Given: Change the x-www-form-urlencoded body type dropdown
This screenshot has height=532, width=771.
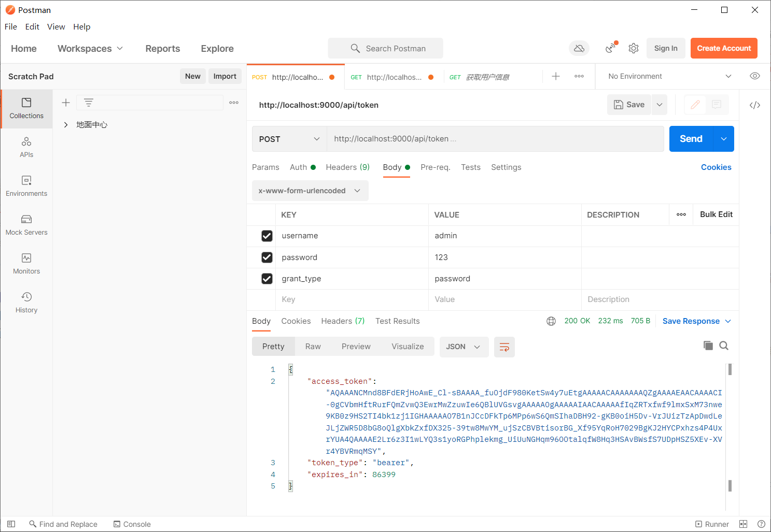Looking at the screenshot, I should tap(310, 191).
